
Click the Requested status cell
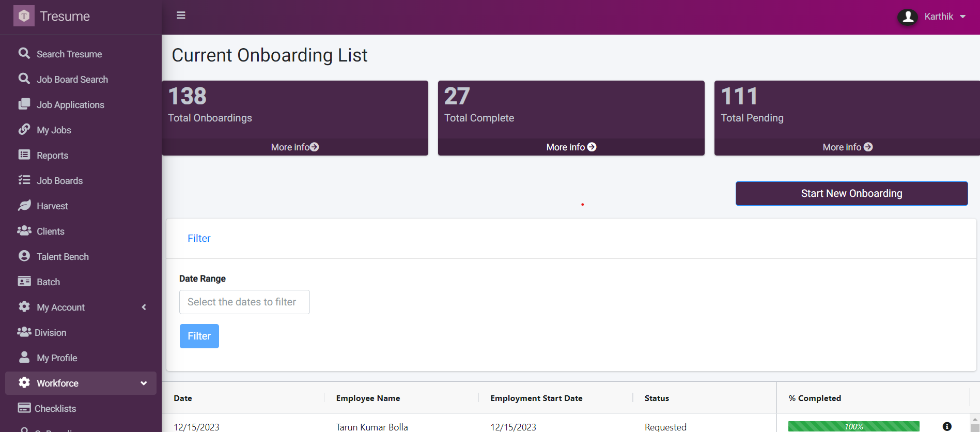pos(665,427)
